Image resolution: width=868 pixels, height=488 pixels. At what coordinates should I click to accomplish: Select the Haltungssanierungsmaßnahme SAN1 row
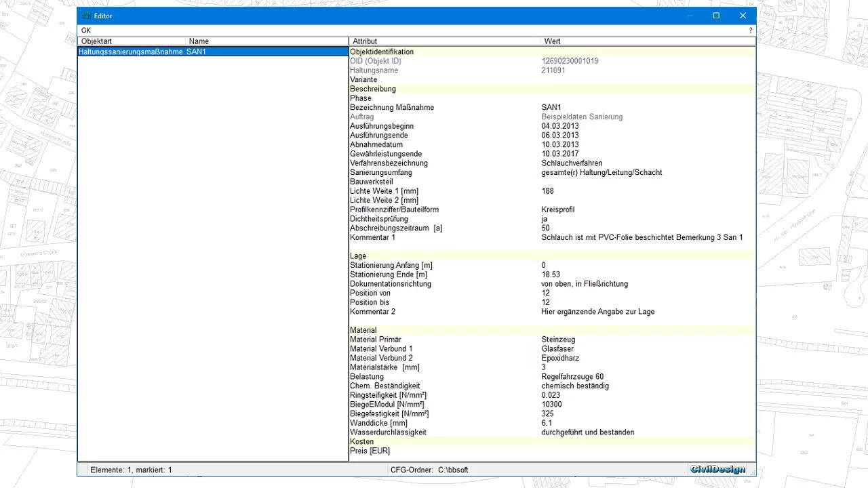(213, 52)
